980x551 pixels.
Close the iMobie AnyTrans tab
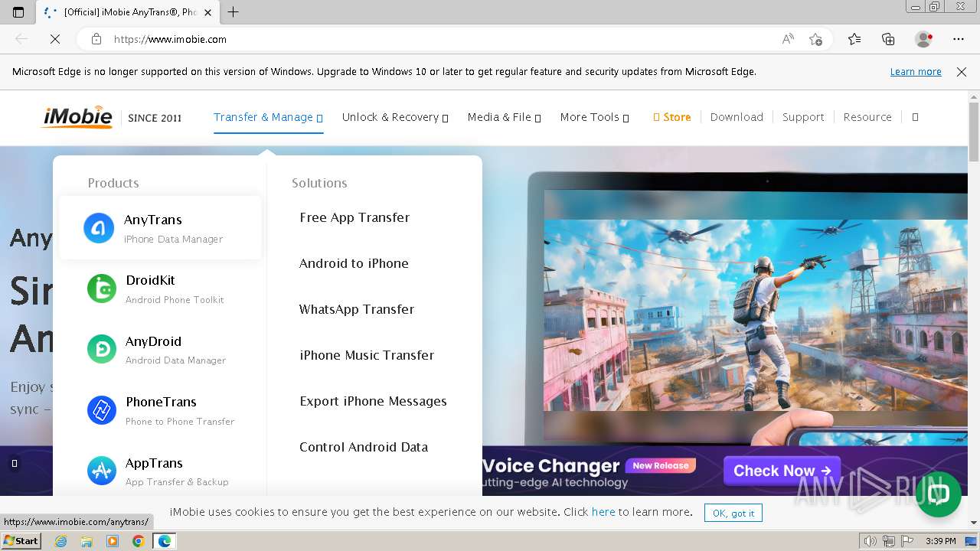pyautogui.click(x=207, y=12)
